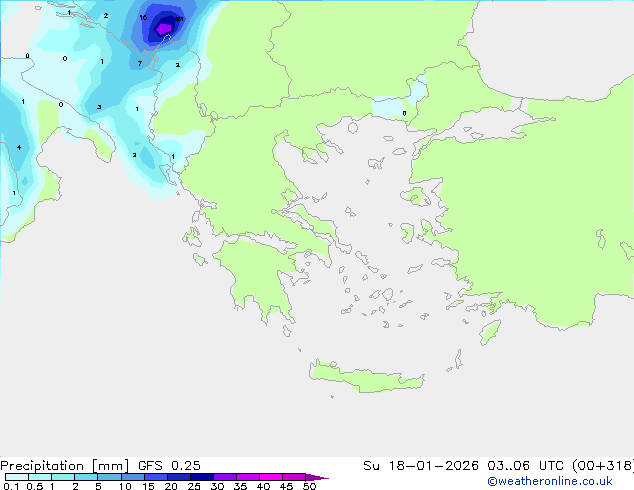Click the 15–20 mm legend swatch

click(156, 477)
